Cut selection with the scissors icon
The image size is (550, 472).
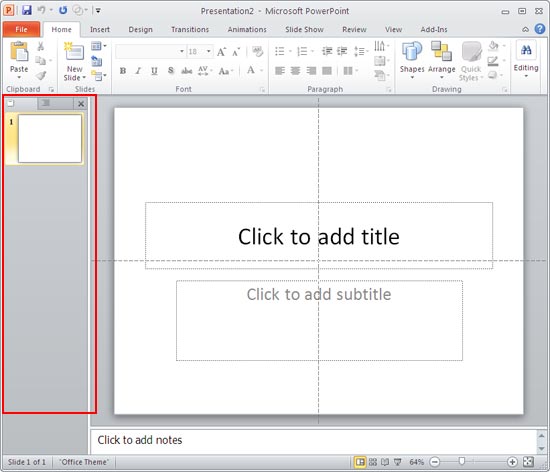pos(41,46)
